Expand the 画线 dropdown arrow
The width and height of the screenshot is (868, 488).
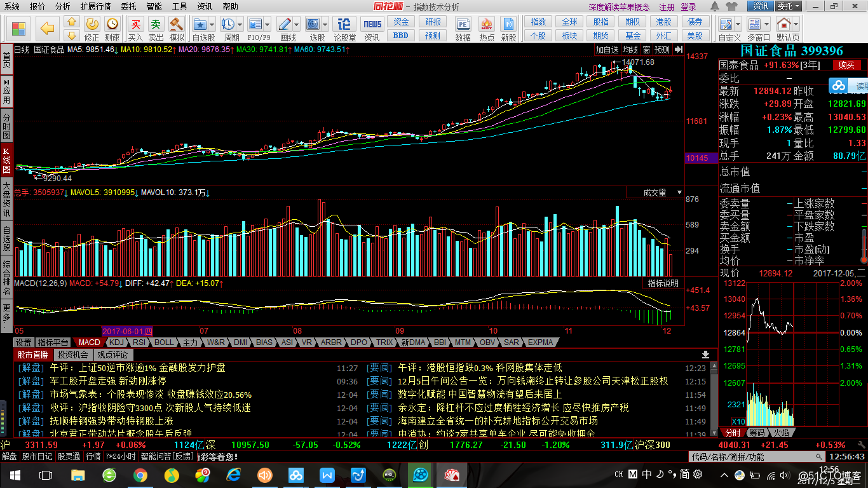[x=296, y=24]
